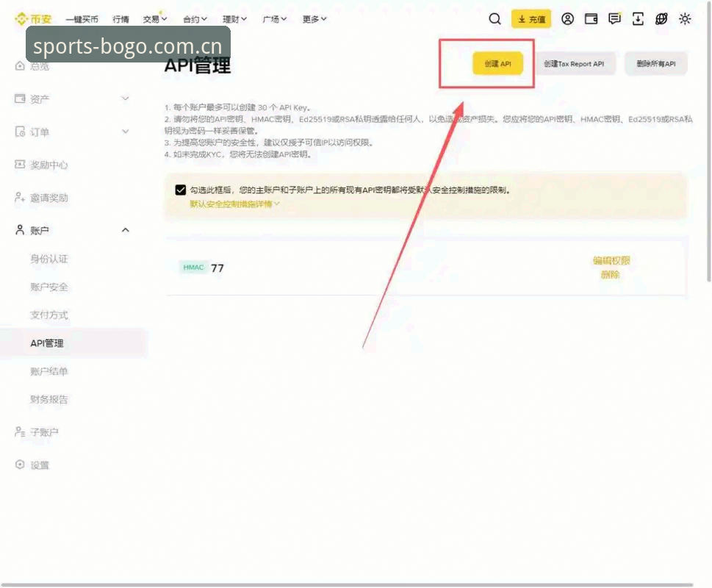
Task: Open the 交易 dropdown menu
Action: point(154,19)
